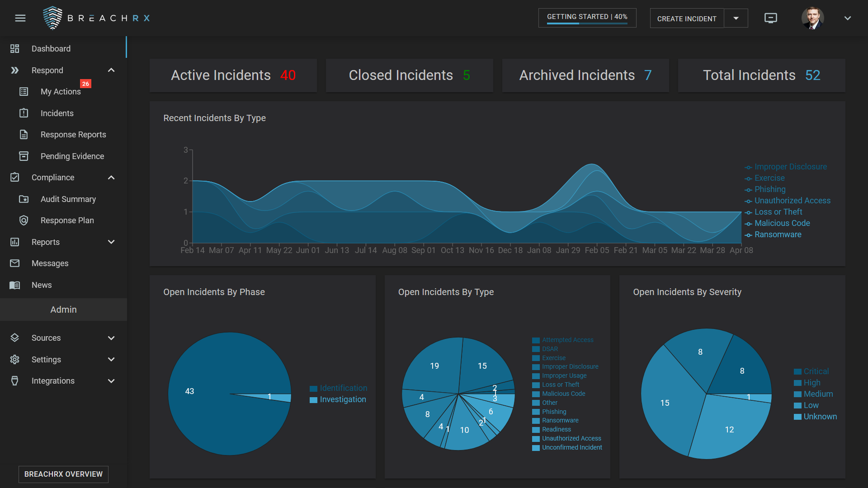
Task: Click the hamburger menu icon
Action: click(20, 18)
